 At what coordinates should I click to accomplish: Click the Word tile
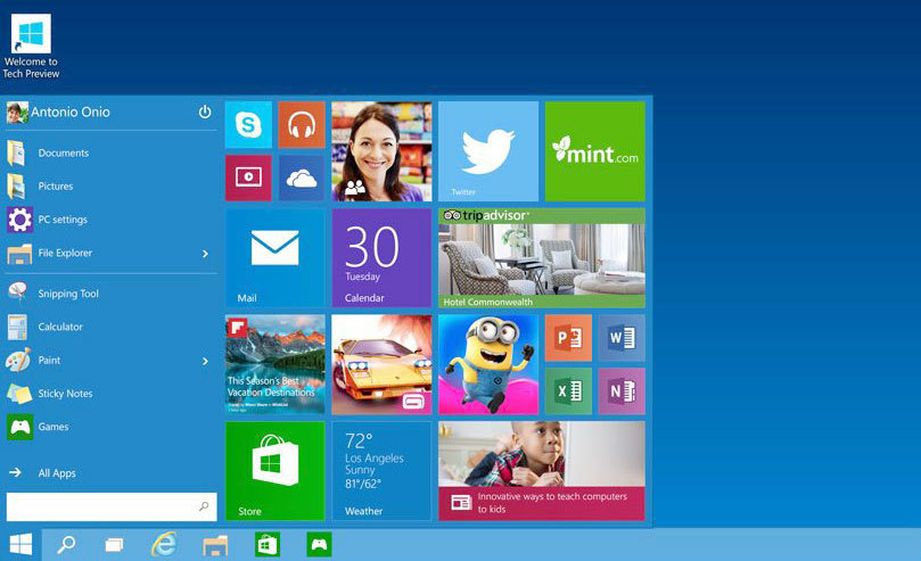621,338
